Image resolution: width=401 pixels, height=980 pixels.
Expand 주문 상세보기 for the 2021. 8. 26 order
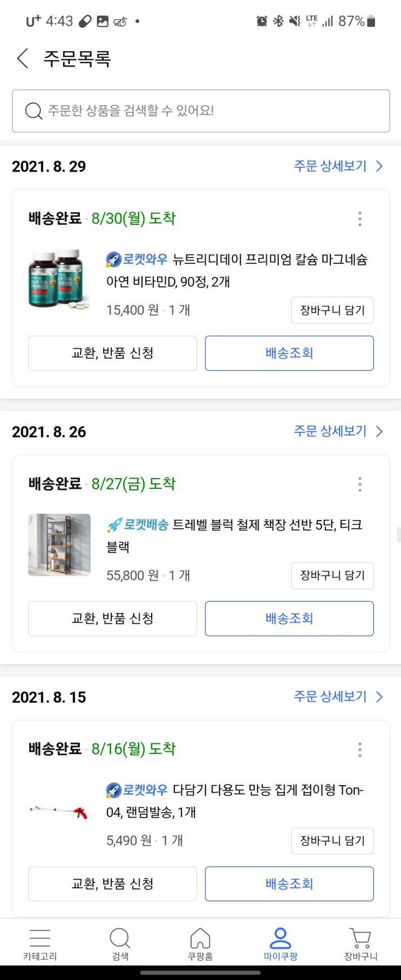338,431
